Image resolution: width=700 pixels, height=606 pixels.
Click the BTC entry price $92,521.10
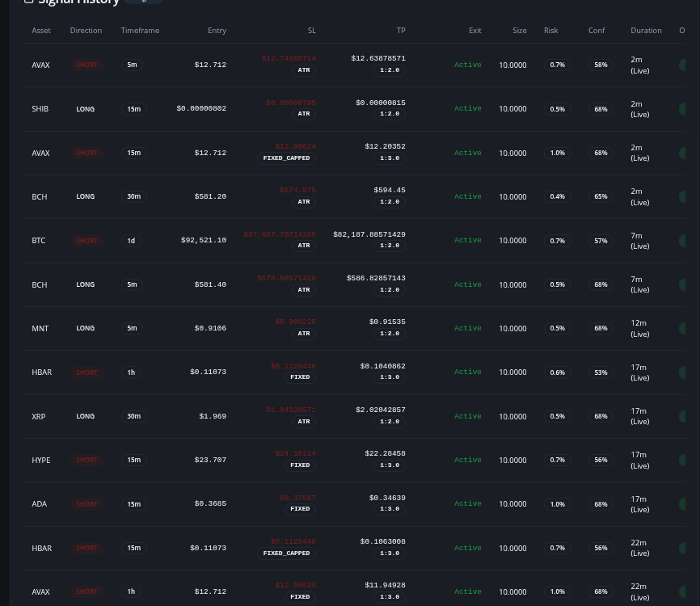point(204,240)
